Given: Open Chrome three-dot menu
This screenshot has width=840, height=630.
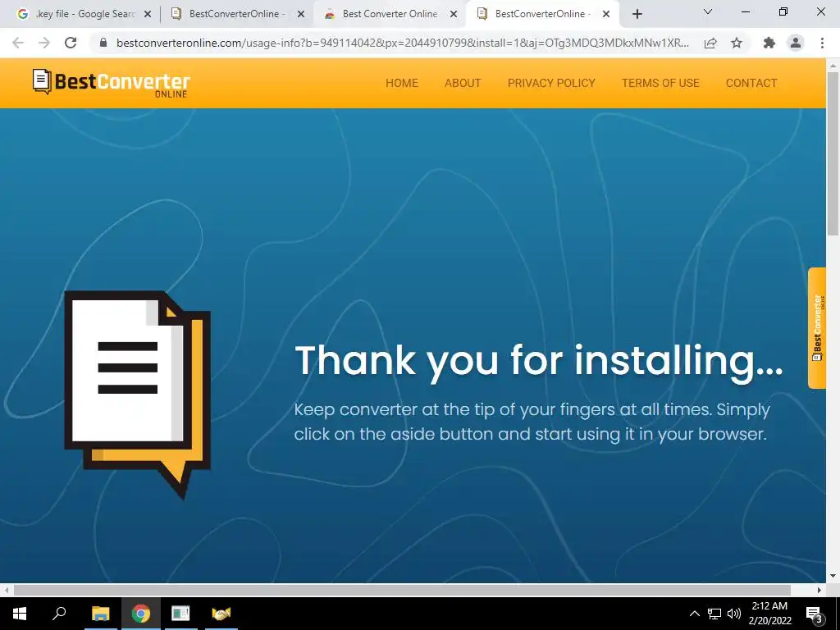Looking at the screenshot, I should click(822, 43).
